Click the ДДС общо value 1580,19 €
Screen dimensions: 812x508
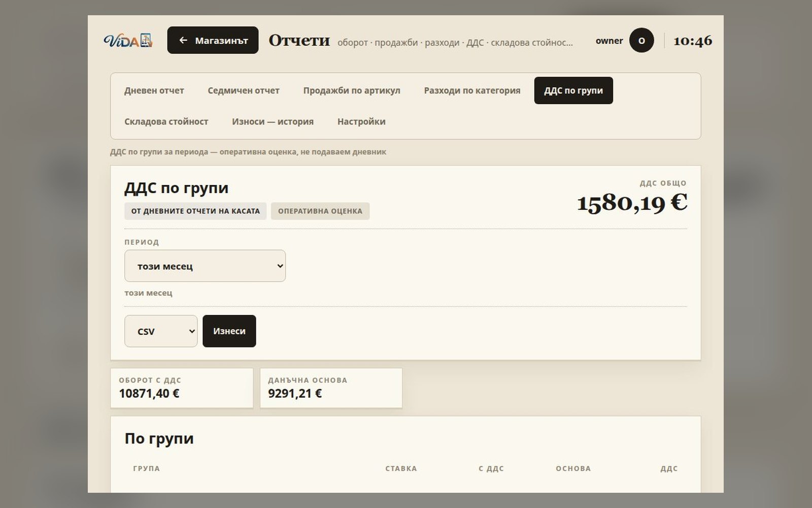pyautogui.click(x=632, y=202)
